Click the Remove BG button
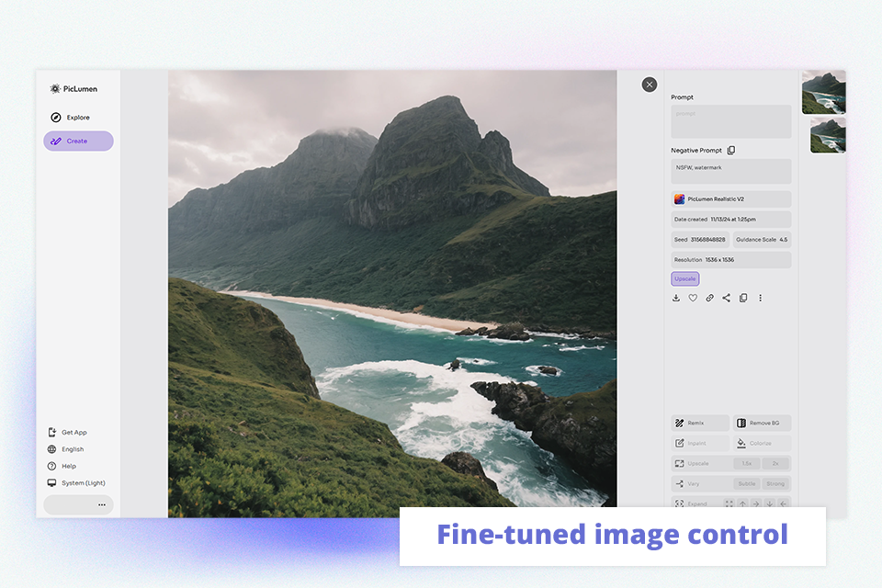The image size is (882, 588). coord(762,424)
